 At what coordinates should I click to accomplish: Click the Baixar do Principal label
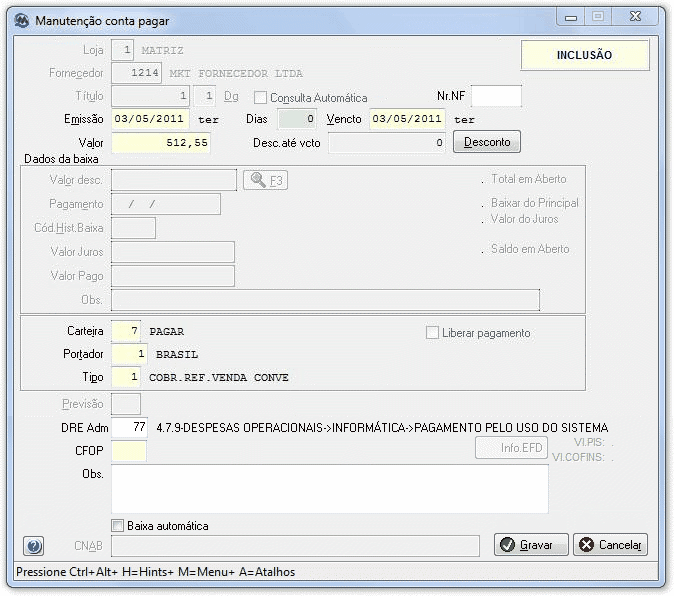coord(535,203)
